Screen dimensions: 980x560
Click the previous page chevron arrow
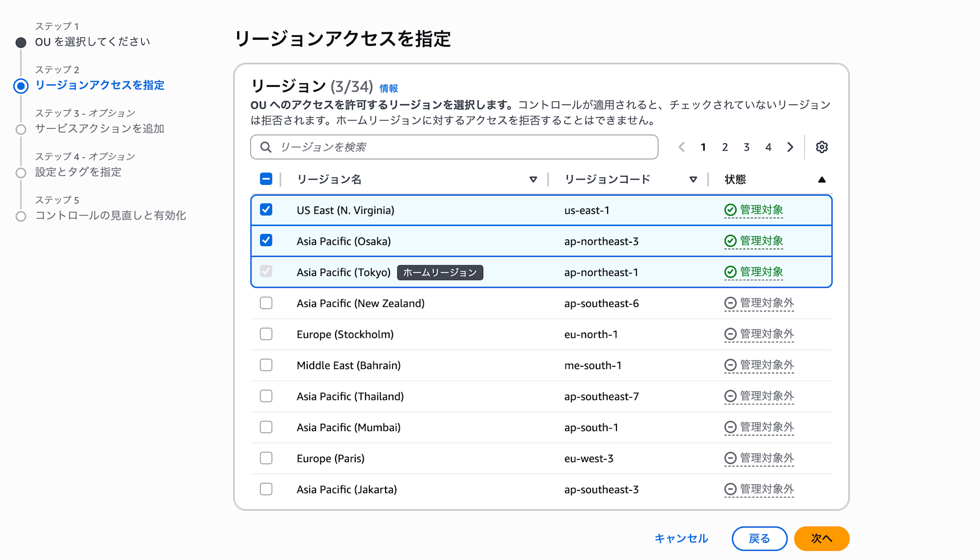pyautogui.click(x=681, y=147)
